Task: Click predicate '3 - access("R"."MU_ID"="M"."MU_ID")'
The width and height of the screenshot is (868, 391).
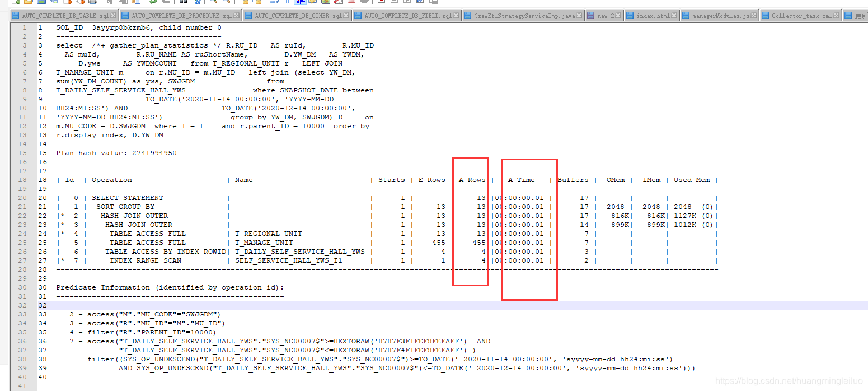Action: (148, 323)
